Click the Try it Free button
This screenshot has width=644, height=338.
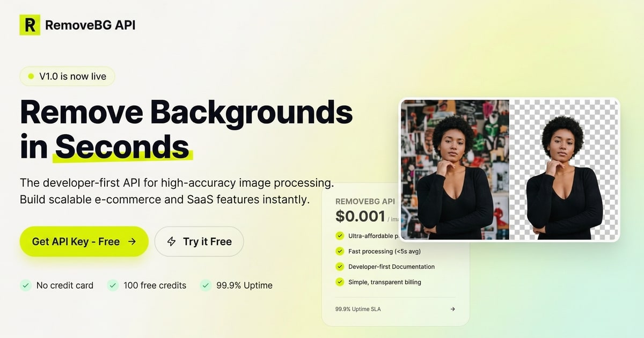coord(199,241)
